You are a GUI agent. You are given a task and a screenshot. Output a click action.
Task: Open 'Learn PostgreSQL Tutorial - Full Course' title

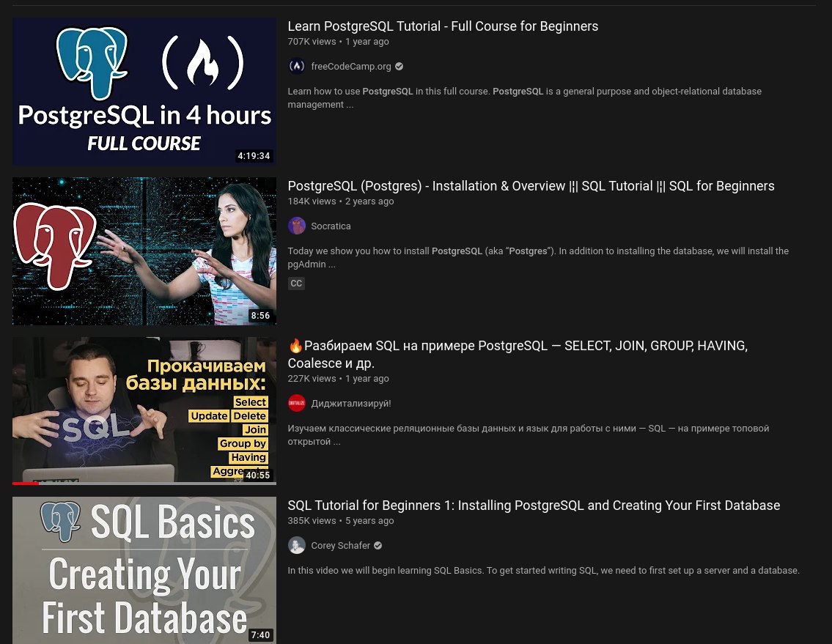pos(443,26)
